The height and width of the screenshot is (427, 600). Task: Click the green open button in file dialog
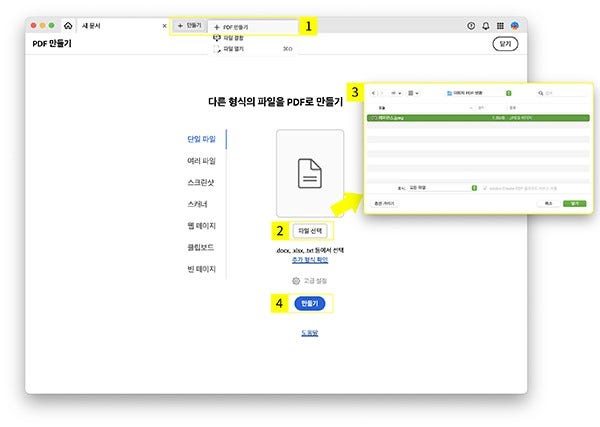575,204
